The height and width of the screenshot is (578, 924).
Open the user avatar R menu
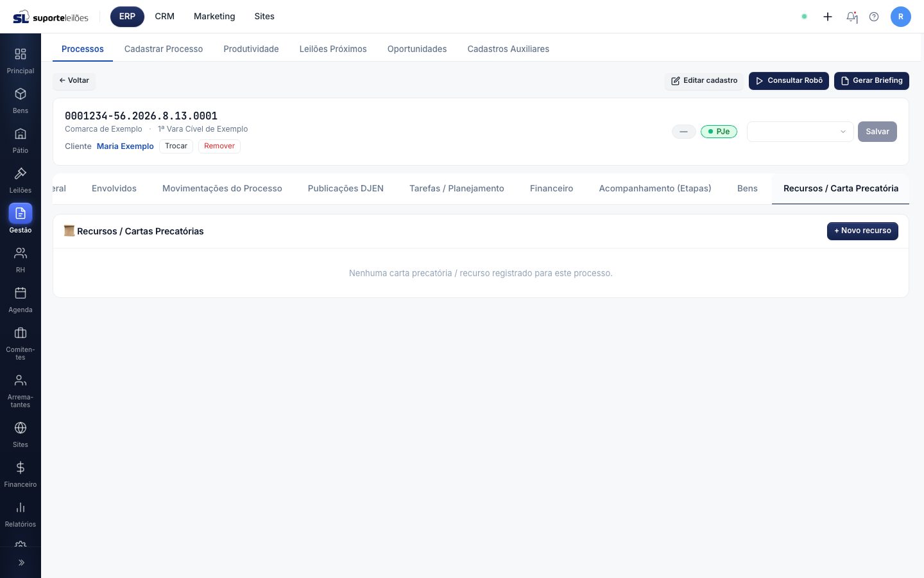(901, 17)
